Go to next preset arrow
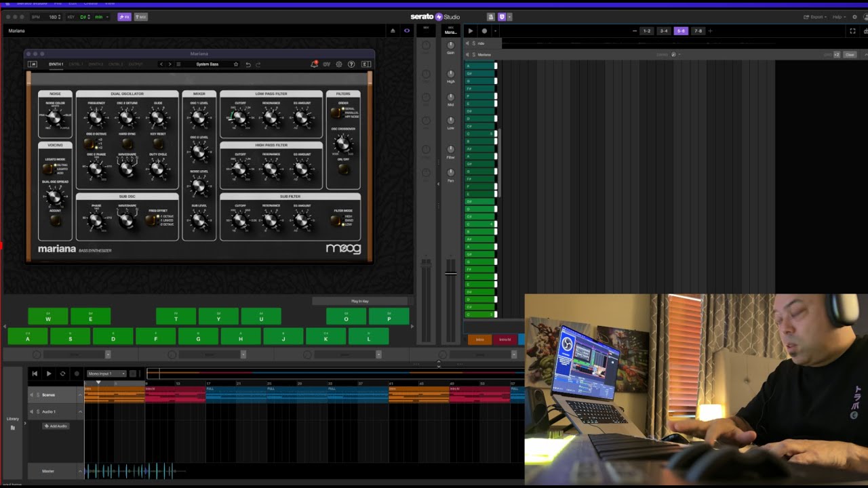868x488 pixels. click(x=170, y=64)
